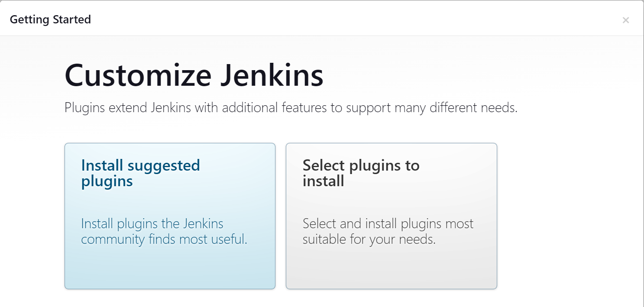Viewport: 644px width, 307px height.
Task: Click 'Install plugins the Jenkins' line in blue card
Action: (x=152, y=224)
